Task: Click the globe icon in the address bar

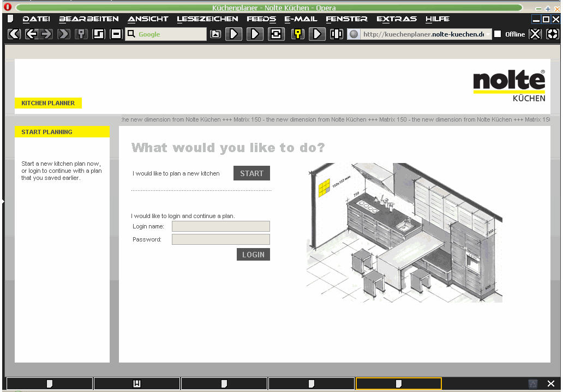Action: 354,34
